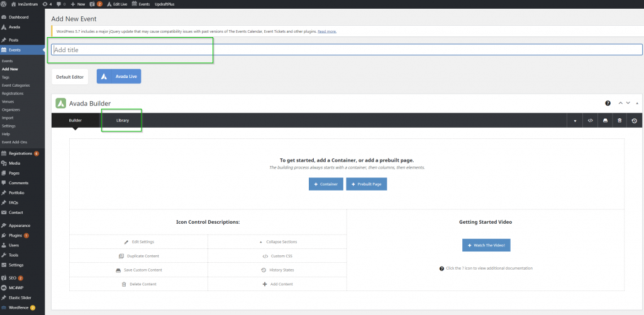Switch to the Library tab
This screenshot has height=315, width=644.
pyautogui.click(x=123, y=119)
